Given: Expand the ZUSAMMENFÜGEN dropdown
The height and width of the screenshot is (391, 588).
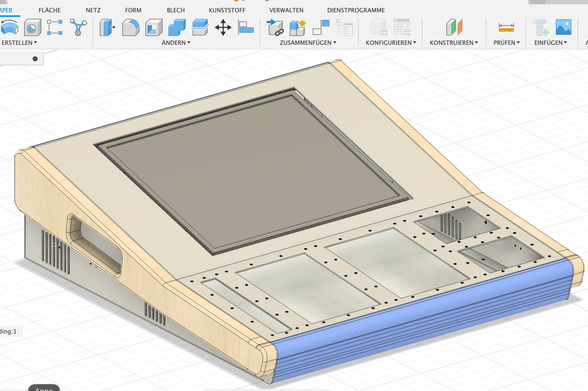Looking at the screenshot, I should click(x=308, y=43).
